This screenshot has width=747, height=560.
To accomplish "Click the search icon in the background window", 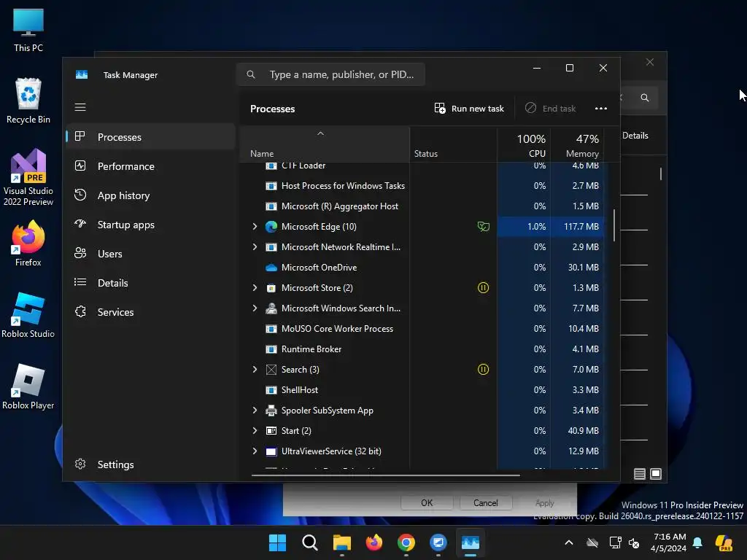I will click(645, 98).
